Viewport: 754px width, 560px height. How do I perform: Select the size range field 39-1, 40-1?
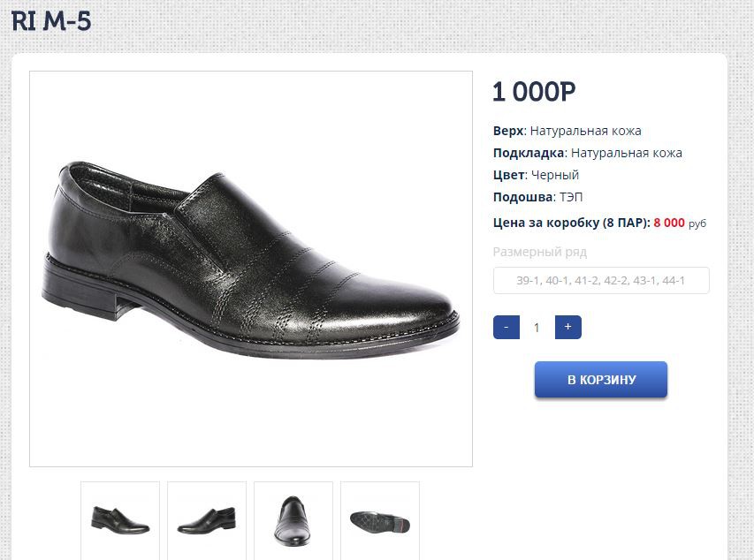[x=601, y=280]
